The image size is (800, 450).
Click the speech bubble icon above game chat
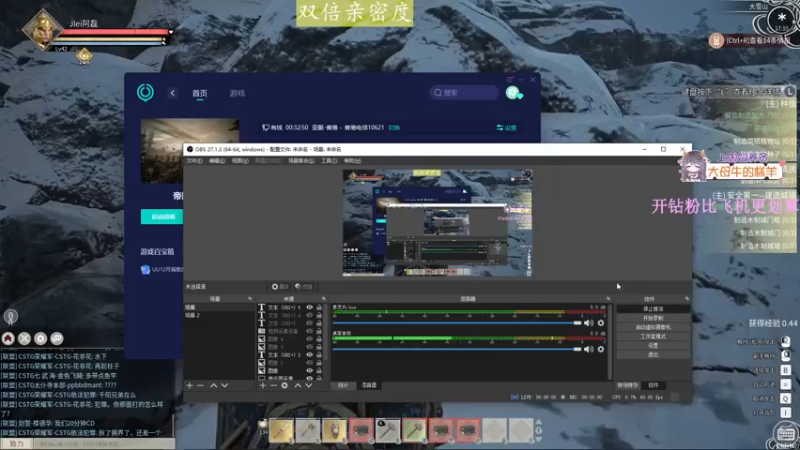57,338
